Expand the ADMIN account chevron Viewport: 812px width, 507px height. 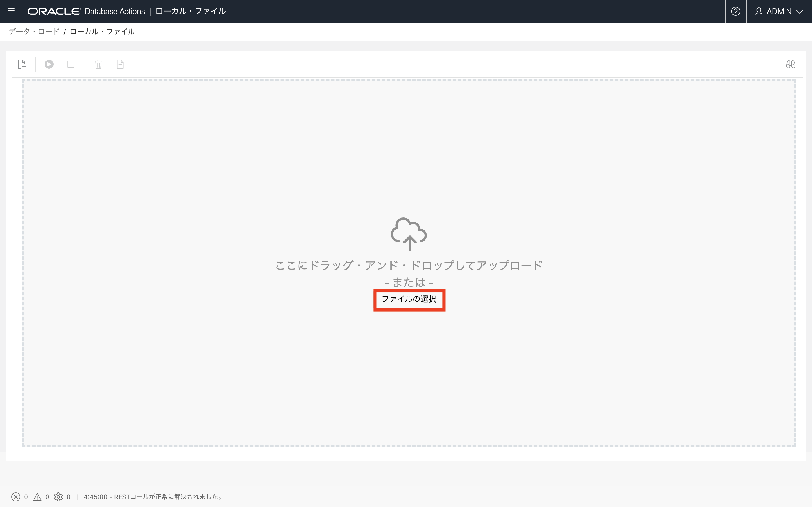tap(801, 11)
